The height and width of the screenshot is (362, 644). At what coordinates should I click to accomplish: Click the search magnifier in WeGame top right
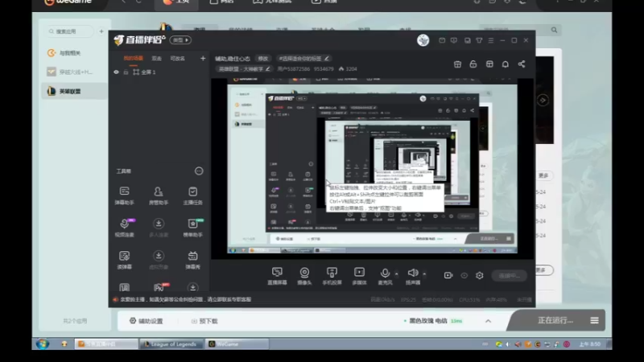click(x=554, y=30)
